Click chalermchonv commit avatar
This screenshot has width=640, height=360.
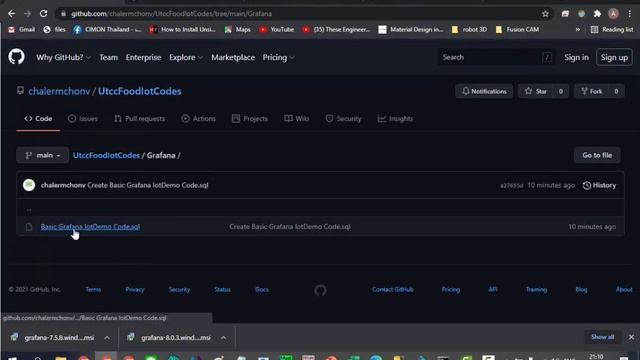click(29, 185)
